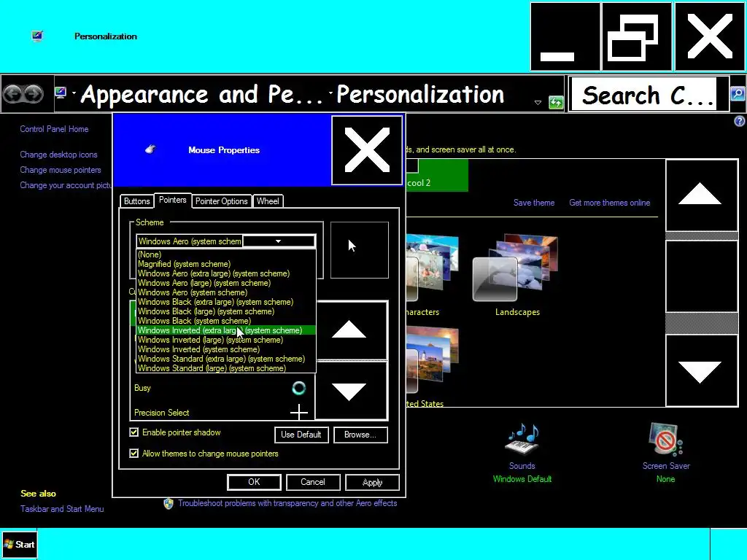
Task: Open Control Panel Home link
Action: pyautogui.click(x=54, y=129)
